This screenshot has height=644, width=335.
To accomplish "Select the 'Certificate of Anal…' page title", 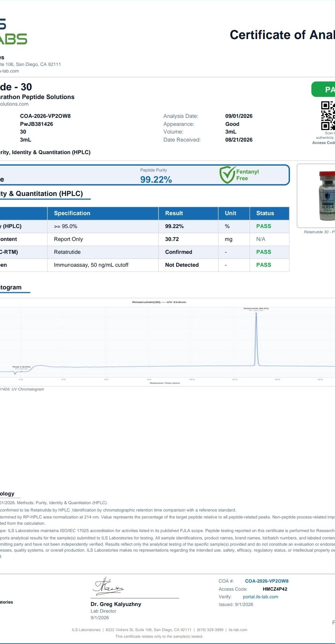I will point(282,35).
